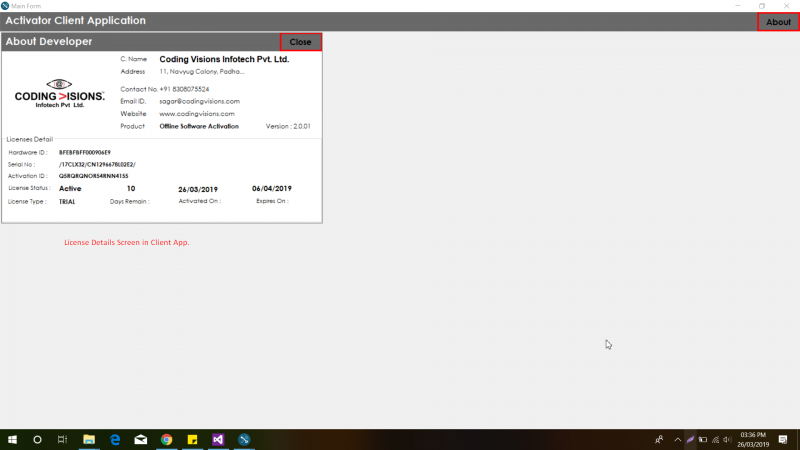
Task: Open the About page button
Action: tap(778, 22)
